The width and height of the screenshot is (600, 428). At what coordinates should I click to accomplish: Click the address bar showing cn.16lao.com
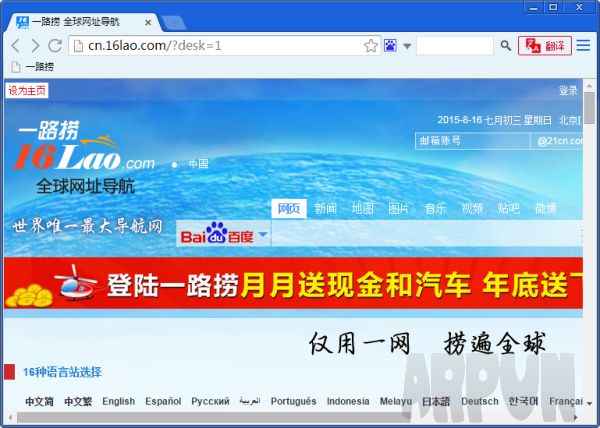click(224, 46)
